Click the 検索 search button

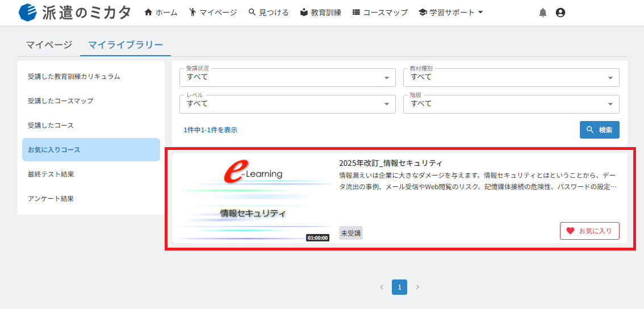point(600,130)
